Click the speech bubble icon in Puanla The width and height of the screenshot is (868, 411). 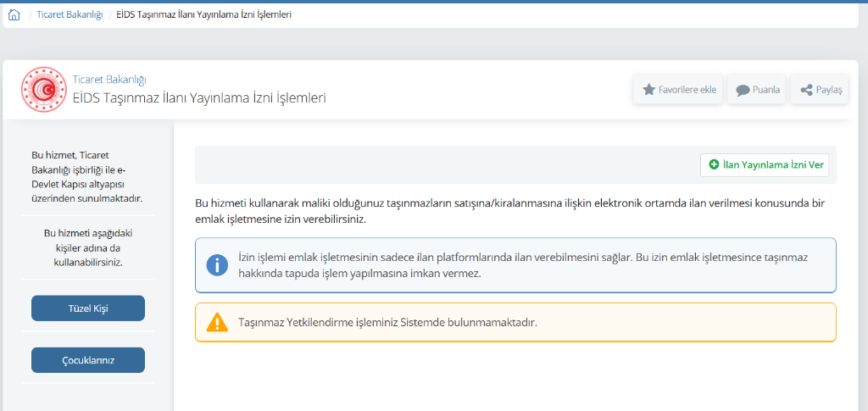[x=743, y=90]
